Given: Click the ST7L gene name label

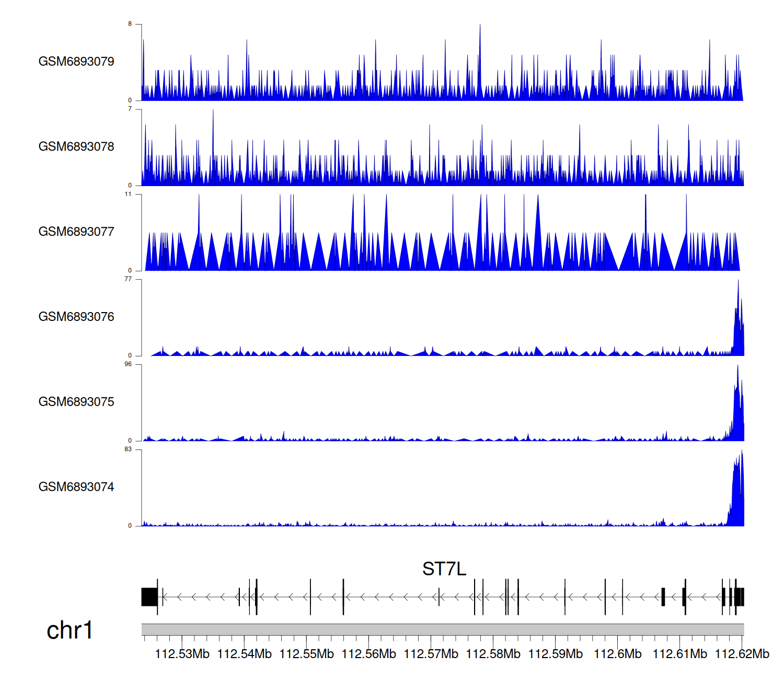Looking at the screenshot, I should pyautogui.click(x=444, y=569).
